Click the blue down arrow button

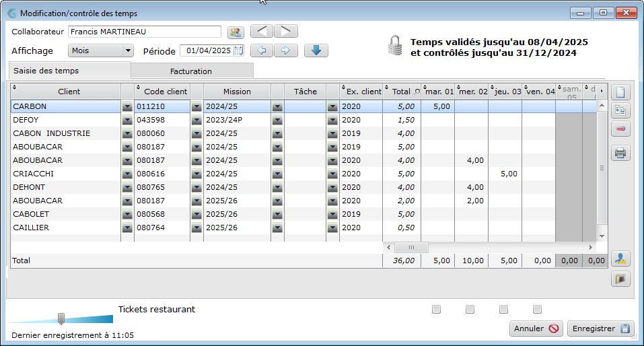pyautogui.click(x=316, y=50)
